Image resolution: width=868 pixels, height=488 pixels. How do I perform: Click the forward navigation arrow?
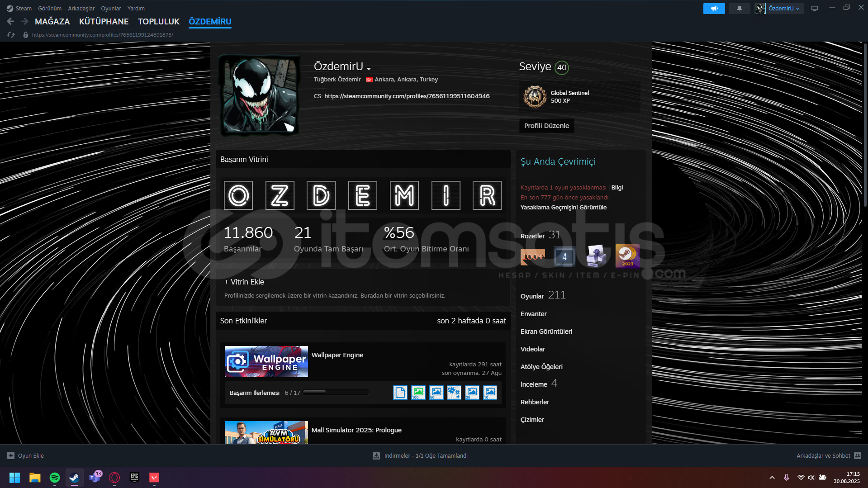pos(25,21)
